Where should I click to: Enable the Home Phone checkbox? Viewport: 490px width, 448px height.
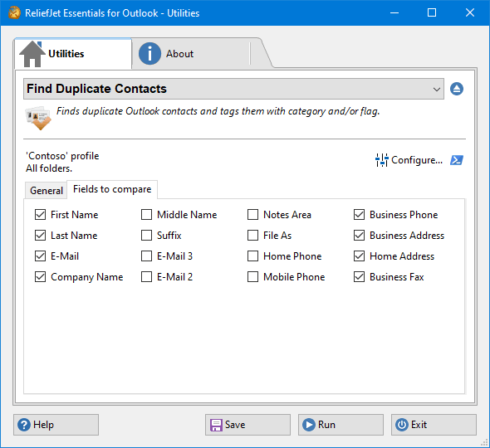tap(252, 256)
